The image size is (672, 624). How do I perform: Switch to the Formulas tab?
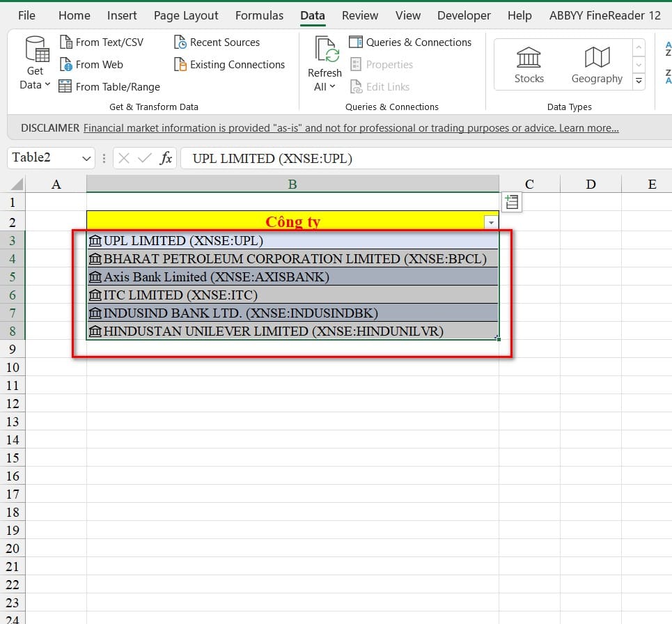coord(259,15)
